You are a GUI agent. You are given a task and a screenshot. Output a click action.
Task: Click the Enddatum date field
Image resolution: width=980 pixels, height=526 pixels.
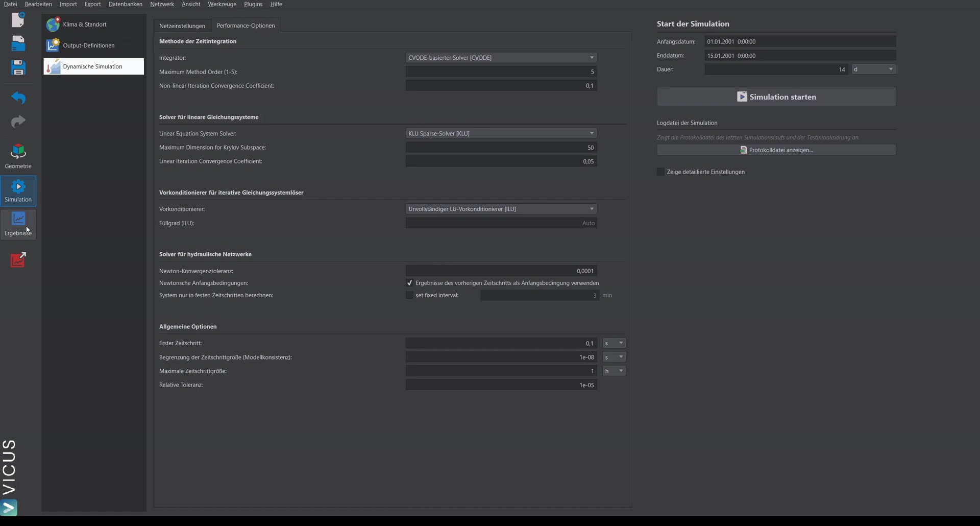(800, 55)
